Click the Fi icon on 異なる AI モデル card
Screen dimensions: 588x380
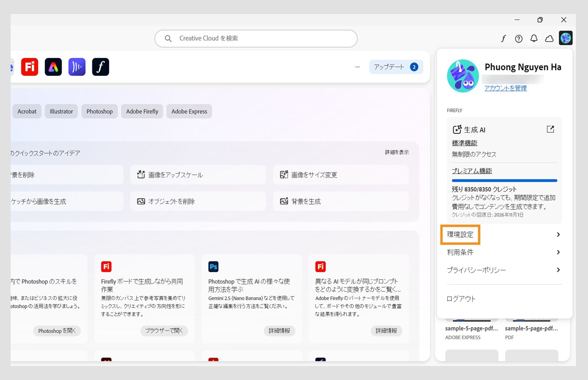click(320, 266)
